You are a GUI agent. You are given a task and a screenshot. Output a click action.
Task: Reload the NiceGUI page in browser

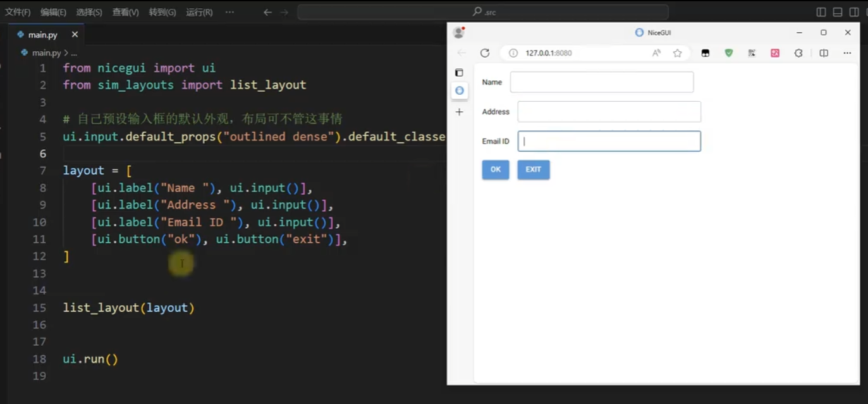[485, 53]
